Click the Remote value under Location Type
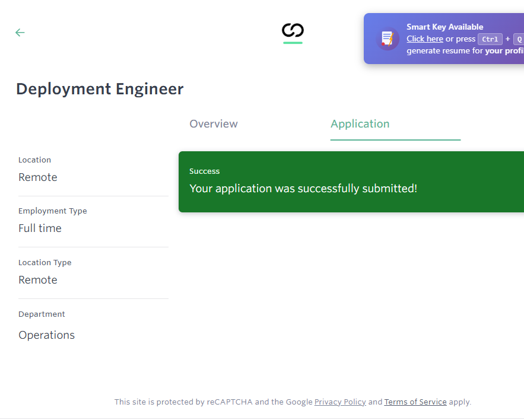The width and height of the screenshot is (524, 420). click(38, 280)
